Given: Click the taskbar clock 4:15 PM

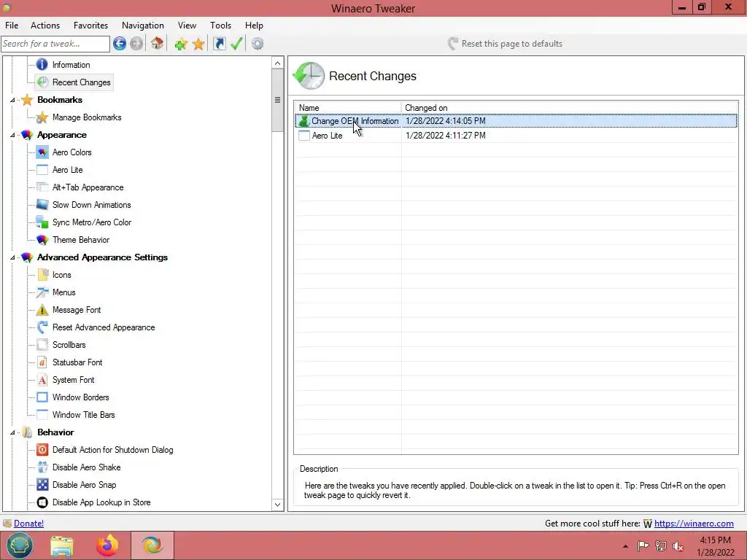Looking at the screenshot, I should (x=715, y=540).
